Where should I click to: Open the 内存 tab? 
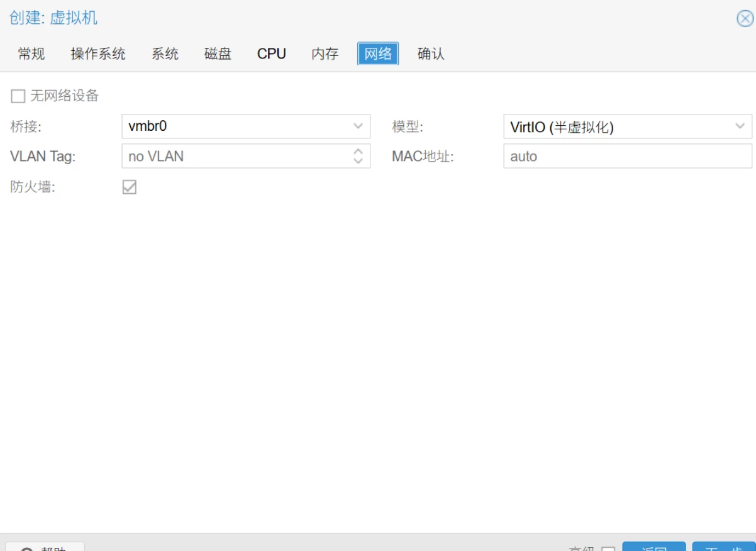[x=325, y=54]
